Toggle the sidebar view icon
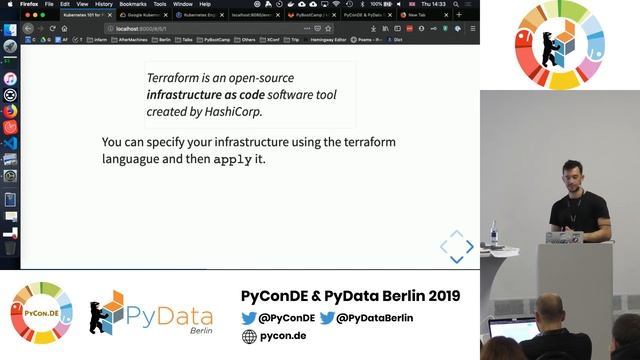The height and width of the screenshot is (360, 640). [x=397, y=29]
